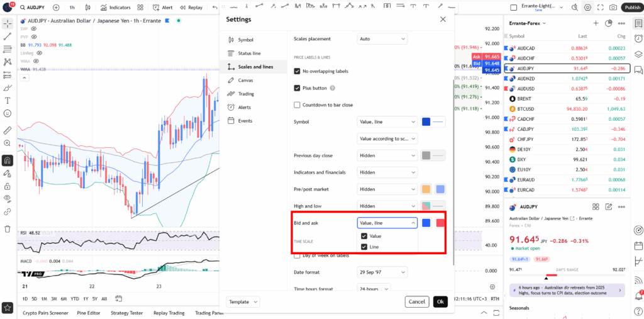Open Previous day close dropdown
The image size is (644, 319).
point(387,155)
